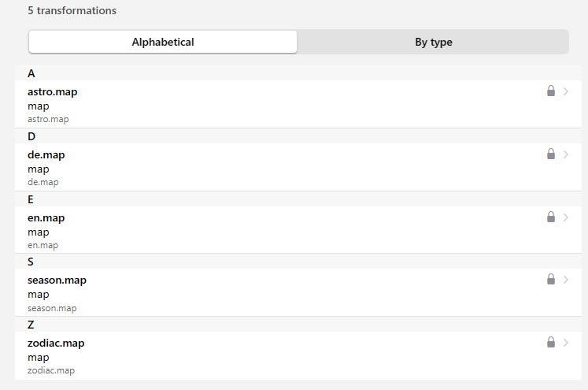Open the season.map transformation entry
588x390 pixels.
[x=57, y=280]
